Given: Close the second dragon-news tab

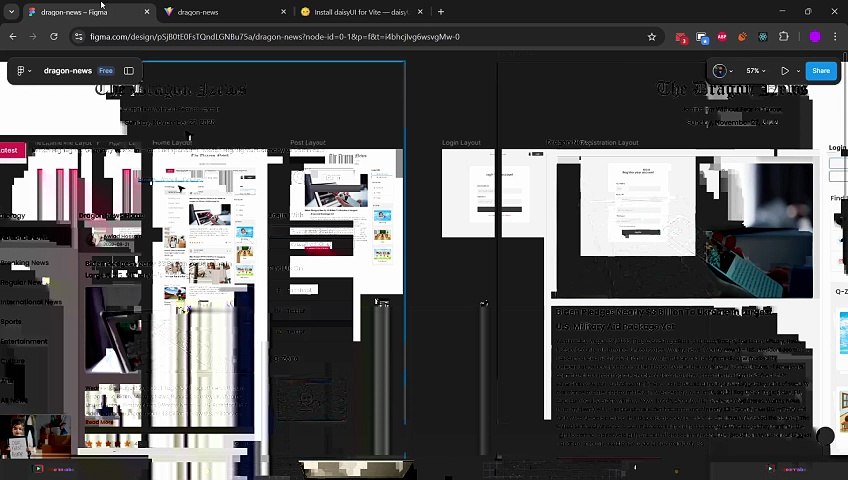Looking at the screenshot, I should coord(283,12).
